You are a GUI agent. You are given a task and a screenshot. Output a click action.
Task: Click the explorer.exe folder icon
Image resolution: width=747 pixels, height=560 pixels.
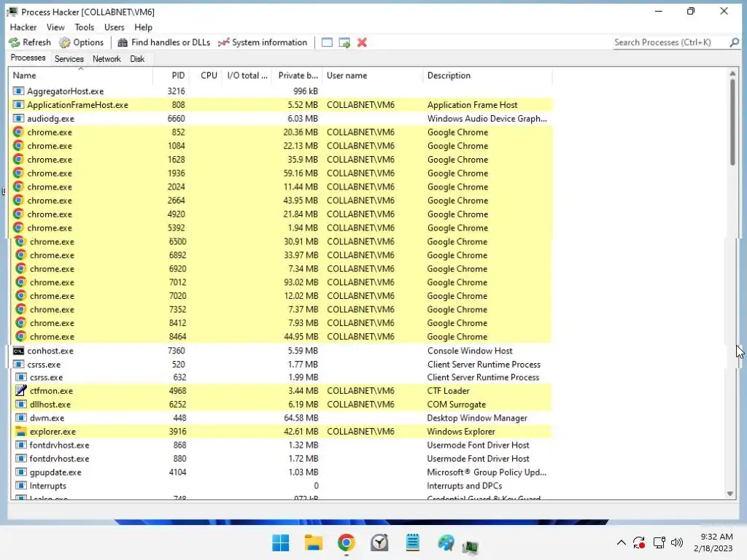pos(20,432)
